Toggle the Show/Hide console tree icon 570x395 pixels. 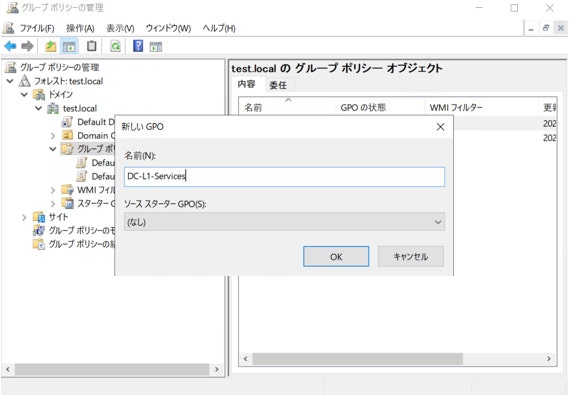(69, 46)
